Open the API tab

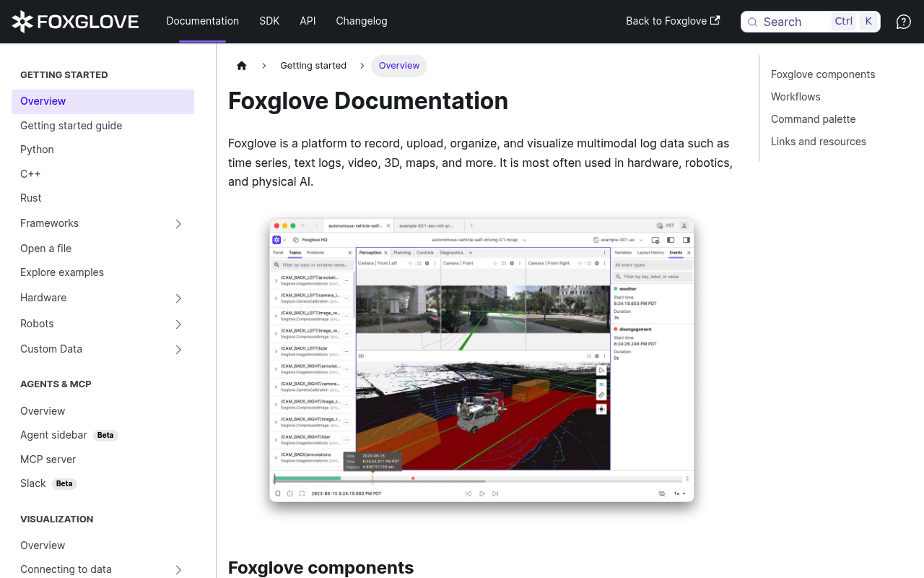coord(308,21)
